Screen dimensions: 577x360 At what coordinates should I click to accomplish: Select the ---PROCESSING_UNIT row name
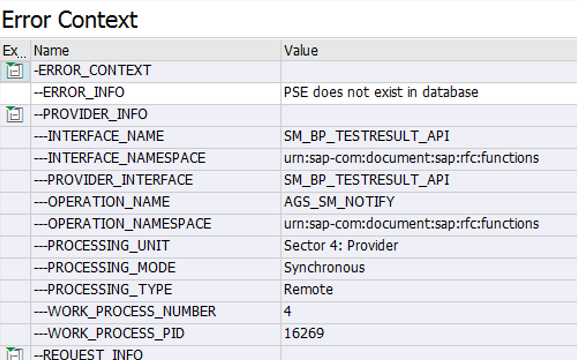[x=102, y=246]
